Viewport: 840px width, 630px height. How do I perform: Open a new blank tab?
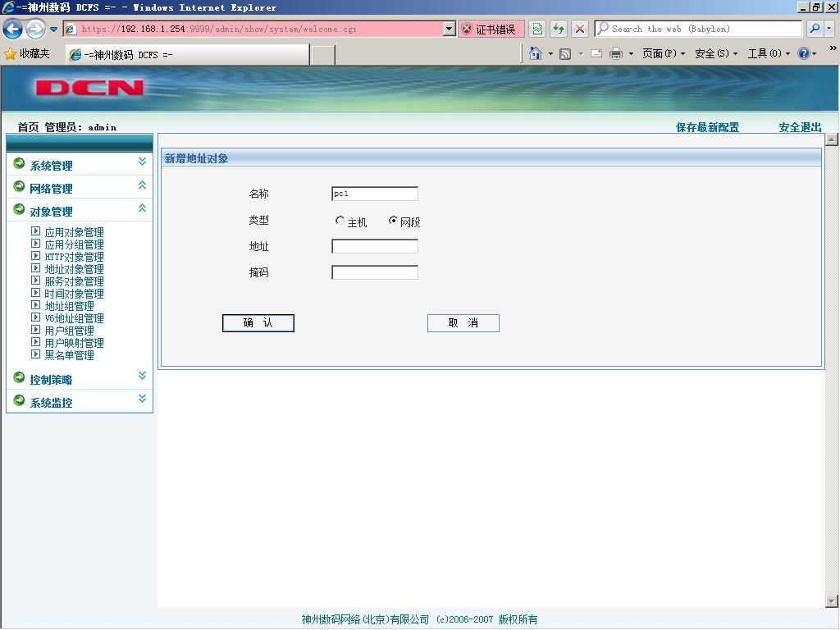323,55
